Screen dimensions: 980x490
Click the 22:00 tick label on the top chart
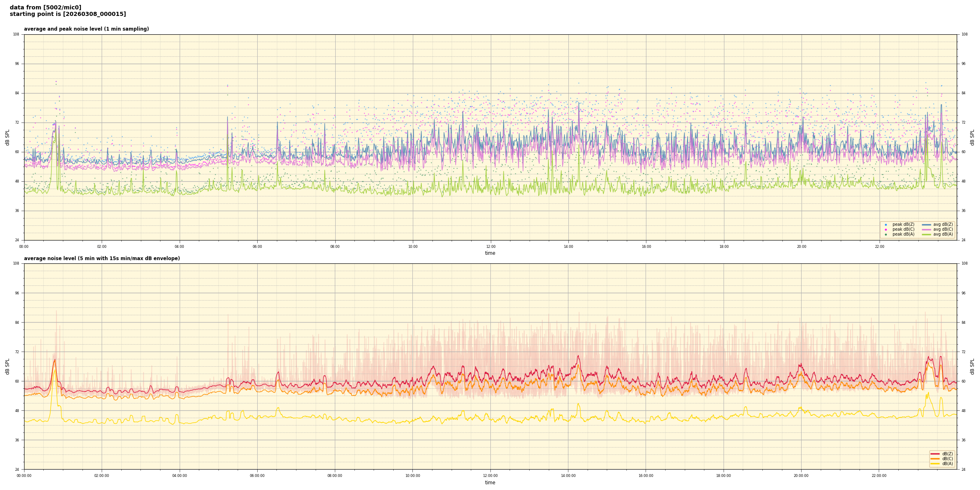point(880,247)
